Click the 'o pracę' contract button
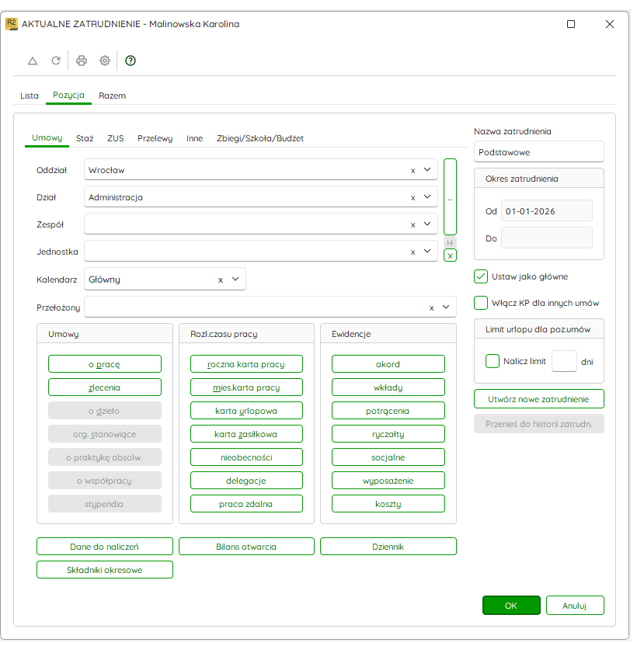Screen dimensions: 644x653 coord(105,364)
